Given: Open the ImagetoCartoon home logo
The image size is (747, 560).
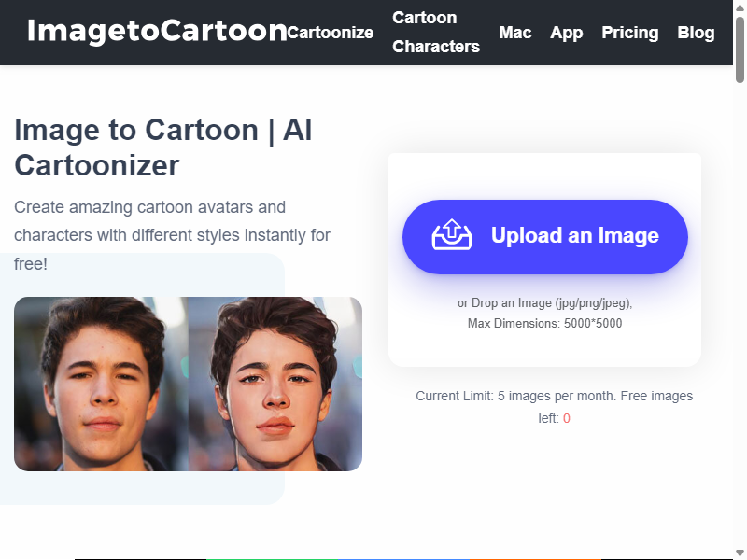Looking at the screenshot, I should [157, 31].
